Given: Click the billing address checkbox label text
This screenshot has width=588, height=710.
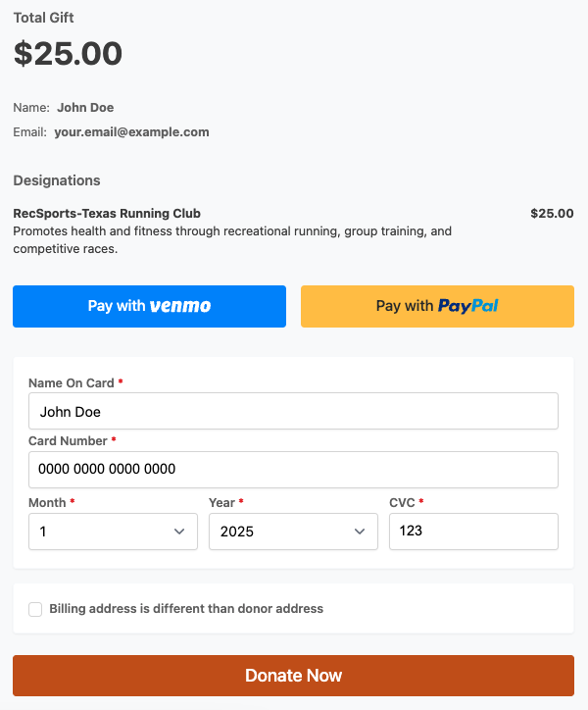Looking at the screenshot, I should point(186,609).
